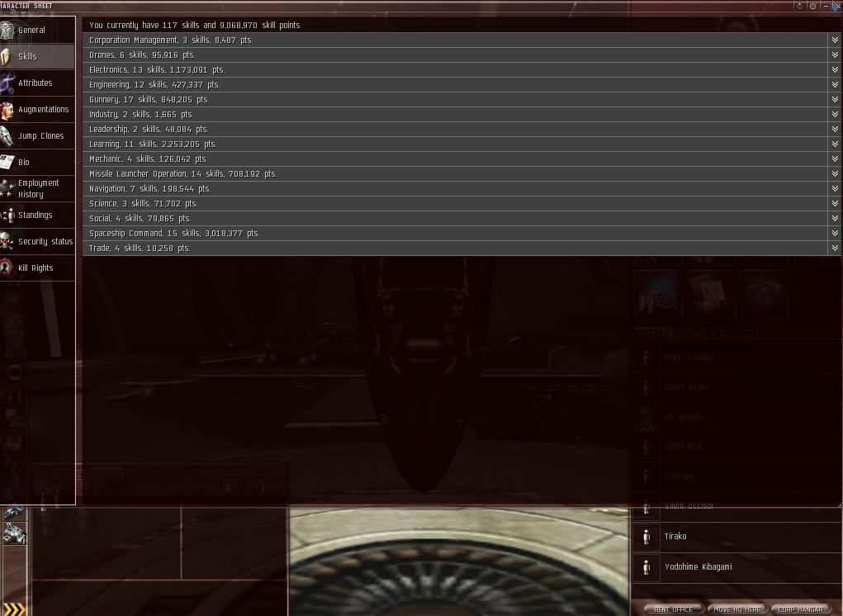Expand the Leadership skill group chevron
The width and height of the screenshot is (843, 616).
click(x=835, y=129)
